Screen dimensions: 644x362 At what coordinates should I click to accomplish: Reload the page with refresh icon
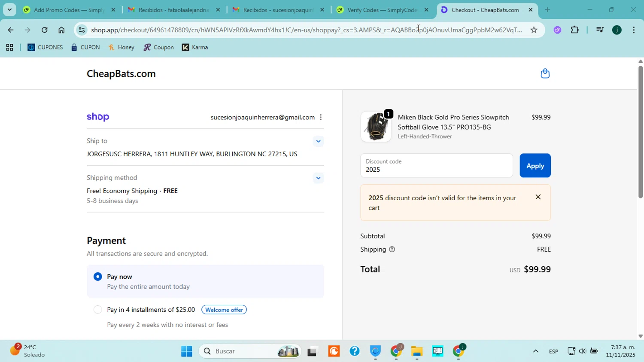pos(44,30)
